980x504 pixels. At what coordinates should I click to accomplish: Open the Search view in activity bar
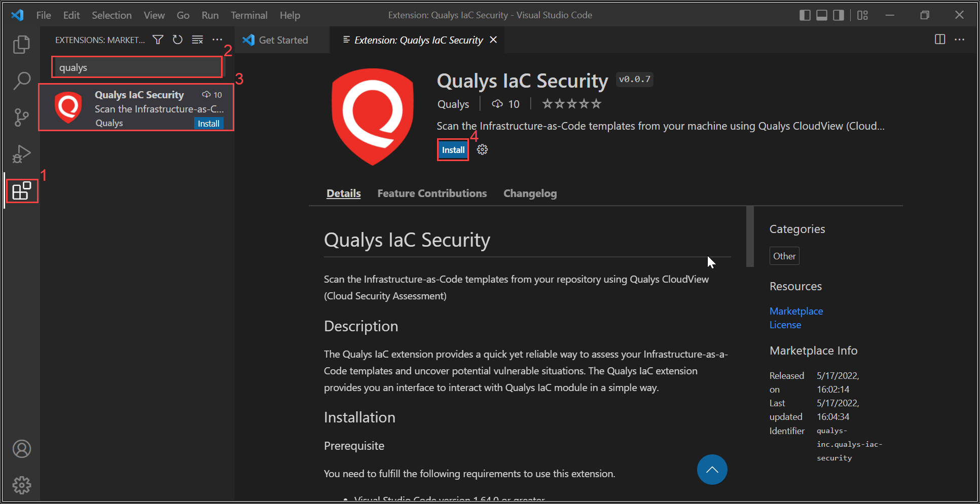point(21,81)
